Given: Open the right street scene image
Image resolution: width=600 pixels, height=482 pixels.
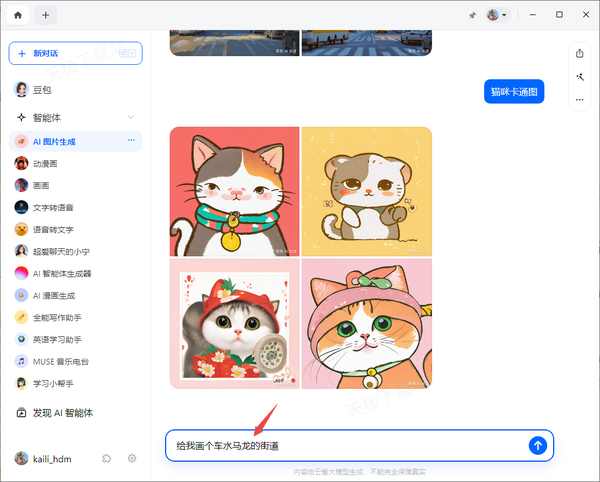Looking at the screenshot, I should (367, 43).
